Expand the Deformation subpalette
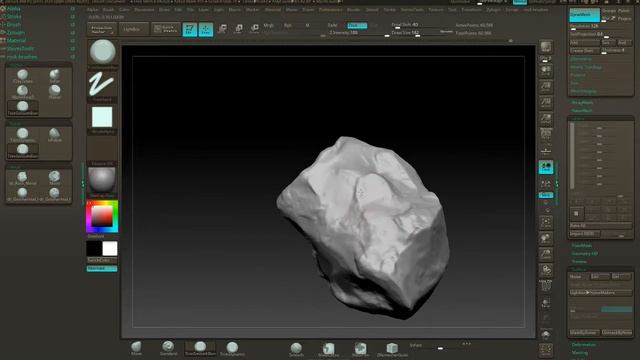This screenshot has width=640, height=360. tap(584, 345)
